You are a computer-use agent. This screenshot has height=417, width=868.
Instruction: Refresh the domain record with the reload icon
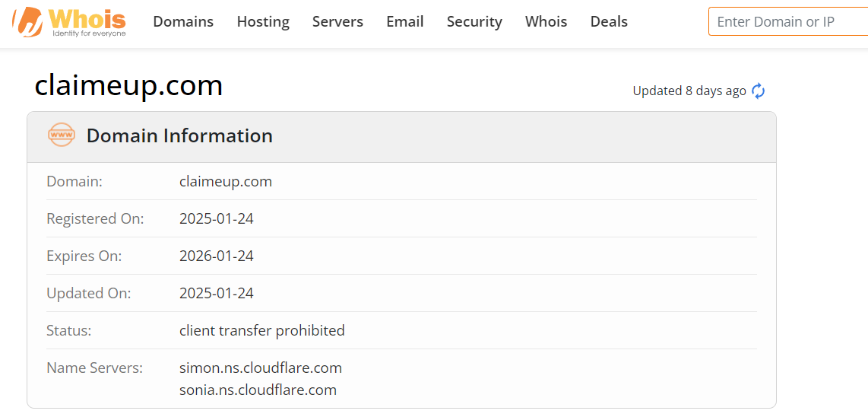pyautogui.click(x=758, y=91)
